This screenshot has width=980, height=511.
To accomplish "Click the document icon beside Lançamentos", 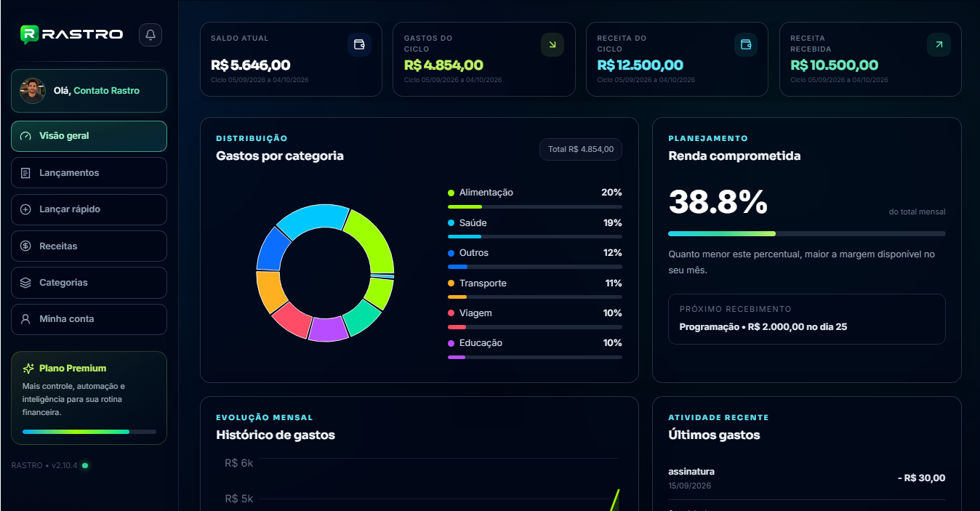I will (25, 173).
